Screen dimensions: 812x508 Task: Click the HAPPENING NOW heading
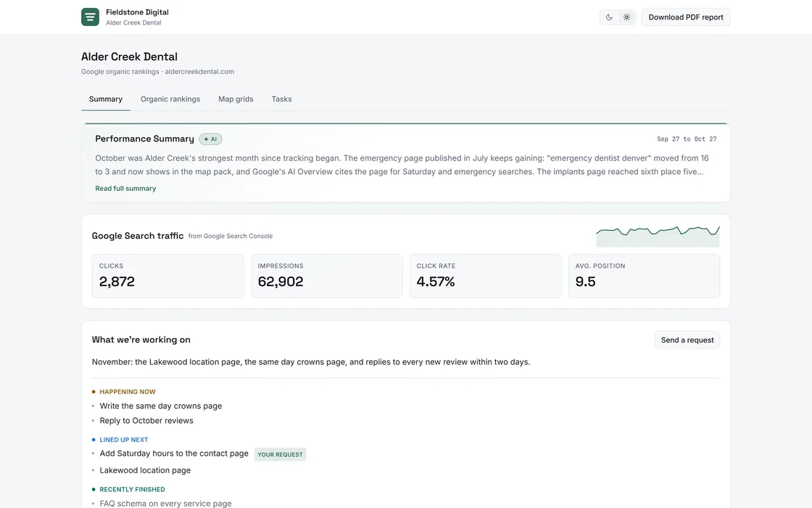(128, 392)
